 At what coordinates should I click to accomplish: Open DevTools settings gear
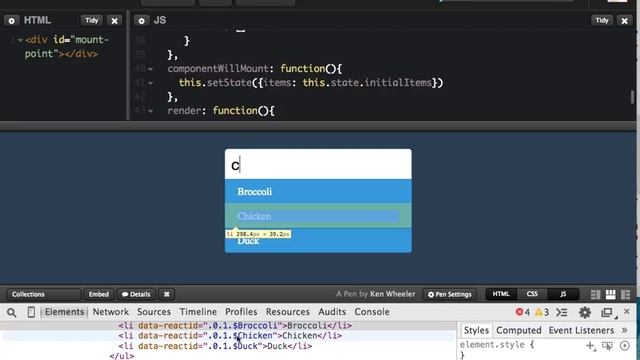584,312
